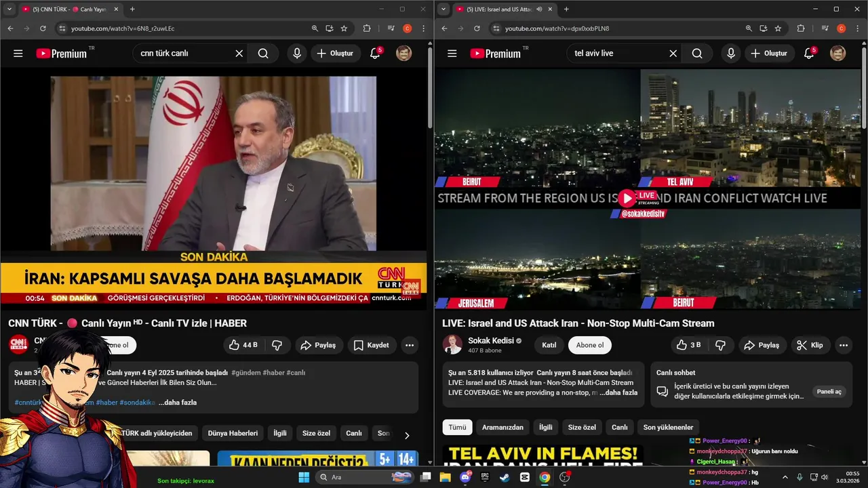Screen dimensions: 868x488
Task: Select Dünya Haberleri filter chip
Action: 233,433
